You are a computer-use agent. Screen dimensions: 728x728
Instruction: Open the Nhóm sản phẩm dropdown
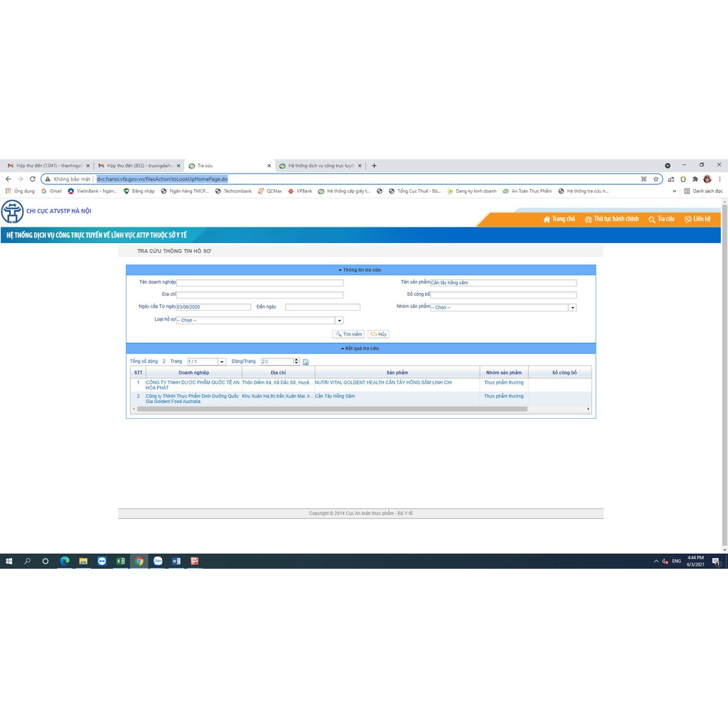pyautogui.click(x=572, y=308)
